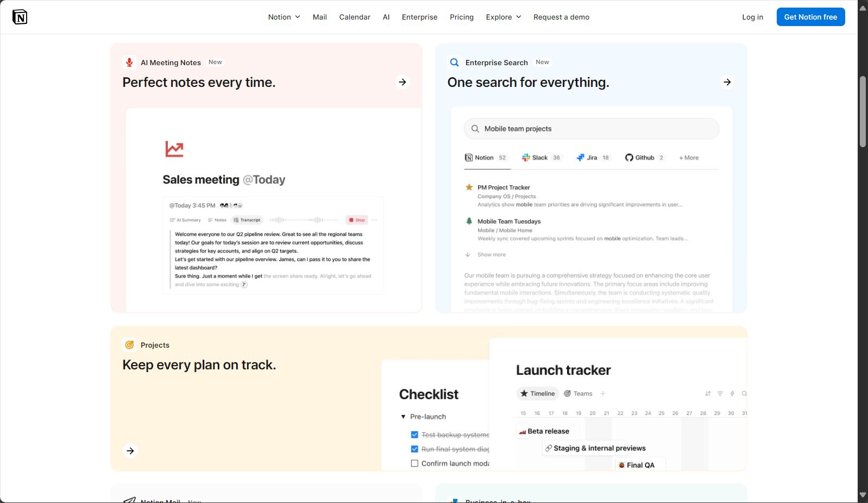Click the scrollbar up arrow
Viewport: 868px width, 503px height.
863,8
